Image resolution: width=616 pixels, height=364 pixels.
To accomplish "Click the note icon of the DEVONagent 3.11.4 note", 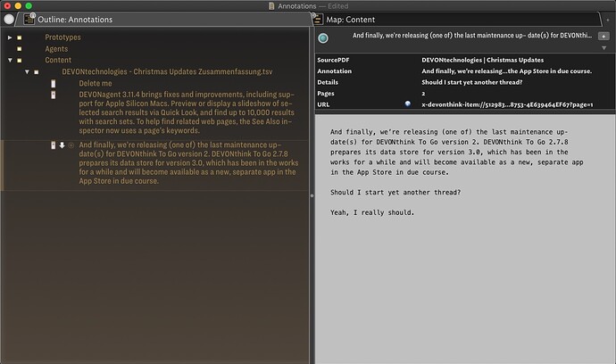I will 53,95.
